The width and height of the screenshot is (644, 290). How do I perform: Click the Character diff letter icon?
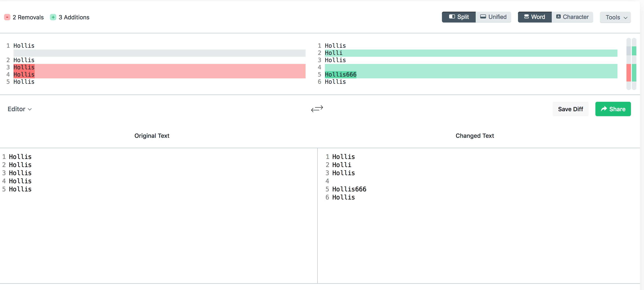coord(558,17)
